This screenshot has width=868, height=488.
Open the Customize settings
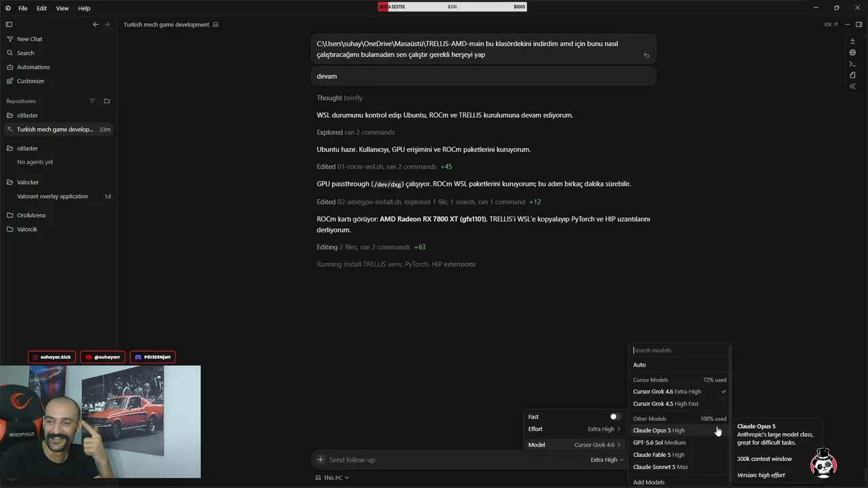tap(58, 81)
